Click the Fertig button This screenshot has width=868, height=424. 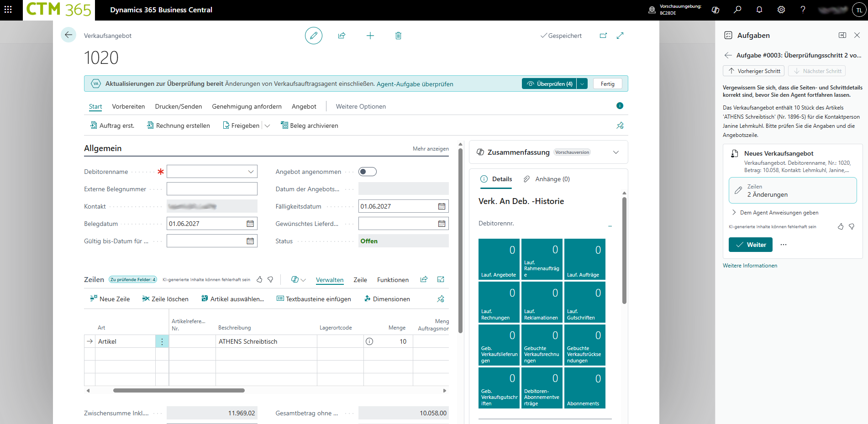coord(607,84)
